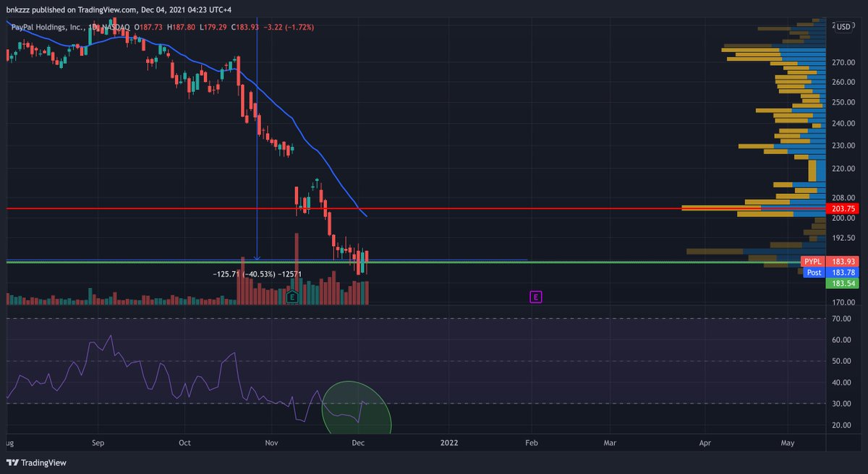Screen dimensions: 868x474
Task: Click the Oct label on time axis
Action: (184, 442)
